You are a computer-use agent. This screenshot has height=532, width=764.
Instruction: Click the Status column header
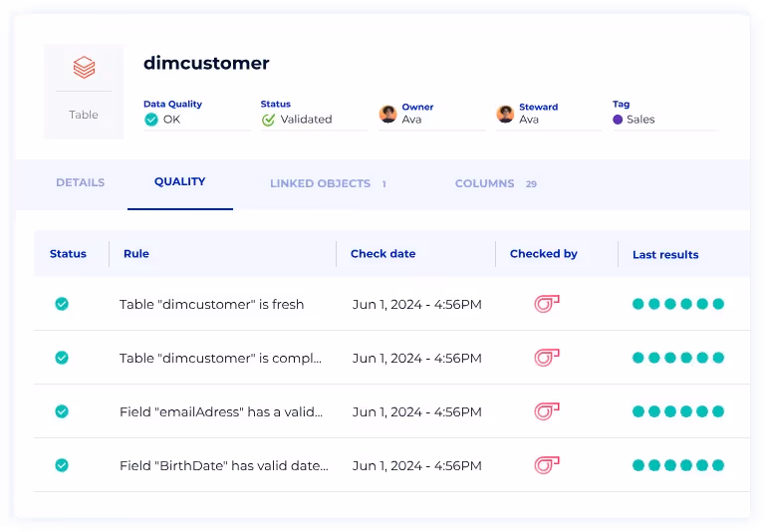click(x=68, y=254)
